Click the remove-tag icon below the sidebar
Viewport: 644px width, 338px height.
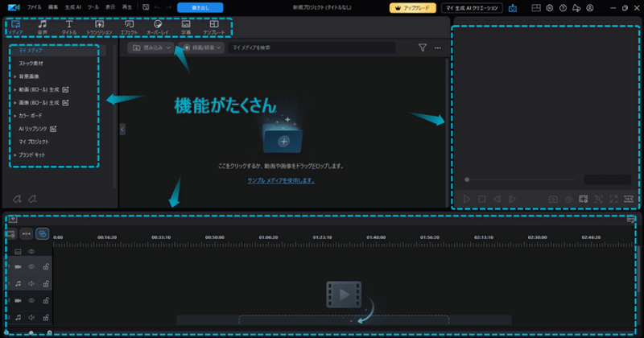[x=32, y=200]
